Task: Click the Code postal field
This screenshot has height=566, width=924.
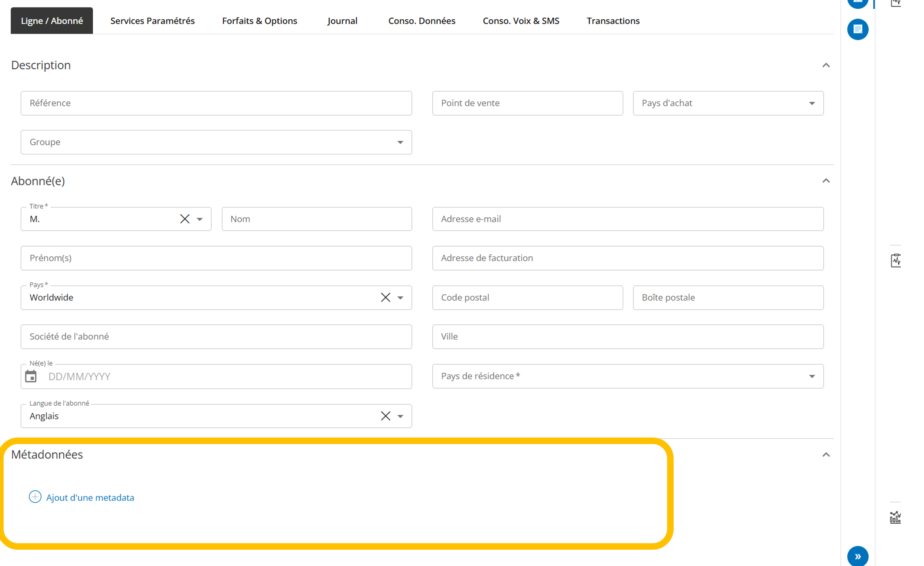Action: [x=527, y=297]
